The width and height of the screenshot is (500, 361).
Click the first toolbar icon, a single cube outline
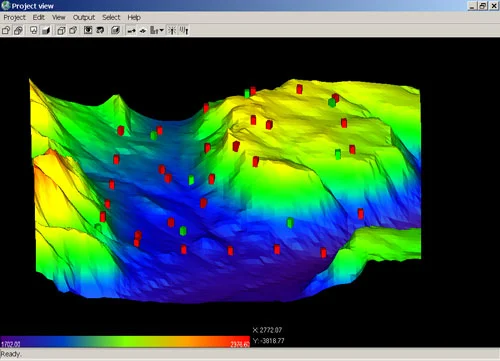point(6,31)
